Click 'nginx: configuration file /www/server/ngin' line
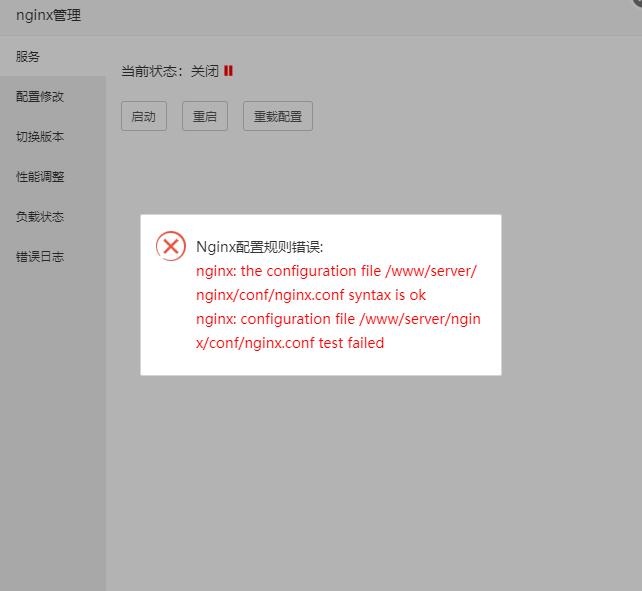The width and height of the screenshot is (642, 591). point(338,319)
